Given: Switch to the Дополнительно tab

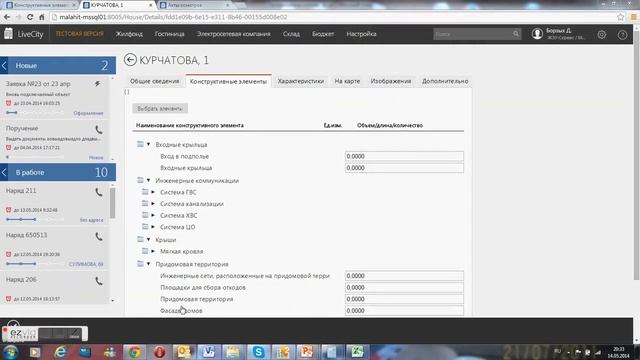Looking at the screenshot, I should pos(445,81).
